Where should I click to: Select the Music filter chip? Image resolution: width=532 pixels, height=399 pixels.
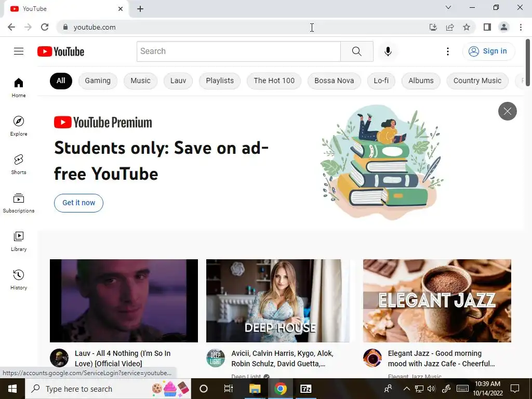click(140, 81)
